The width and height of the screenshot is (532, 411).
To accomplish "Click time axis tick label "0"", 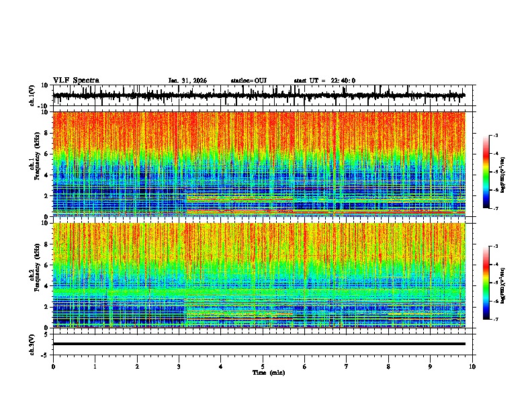I will 53,367.
